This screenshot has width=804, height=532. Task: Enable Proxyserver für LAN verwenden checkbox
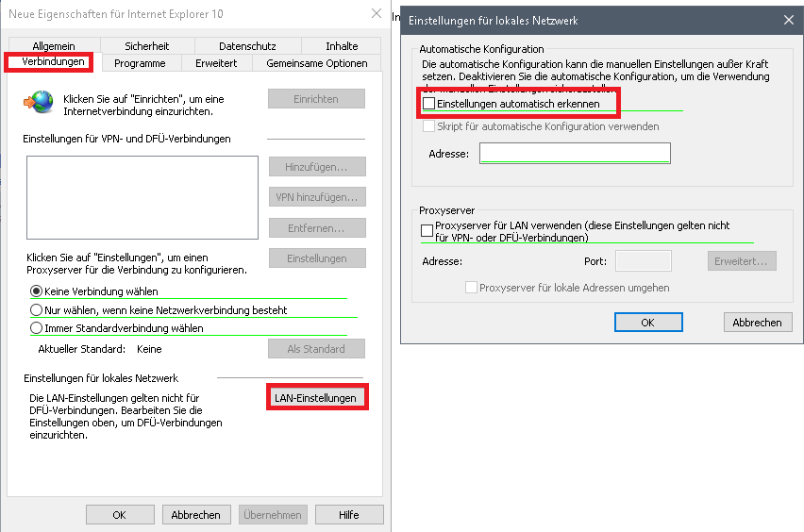coord(427,231)
